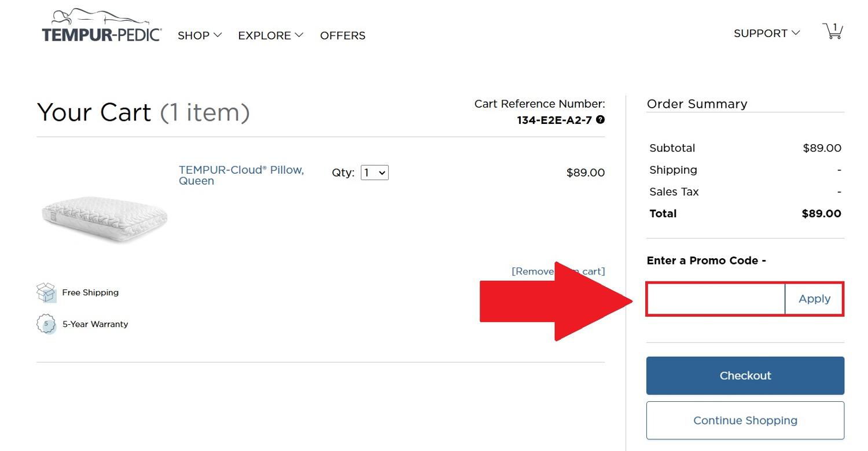
Task: Click the Free Shipping text
Action: point(90,292)
